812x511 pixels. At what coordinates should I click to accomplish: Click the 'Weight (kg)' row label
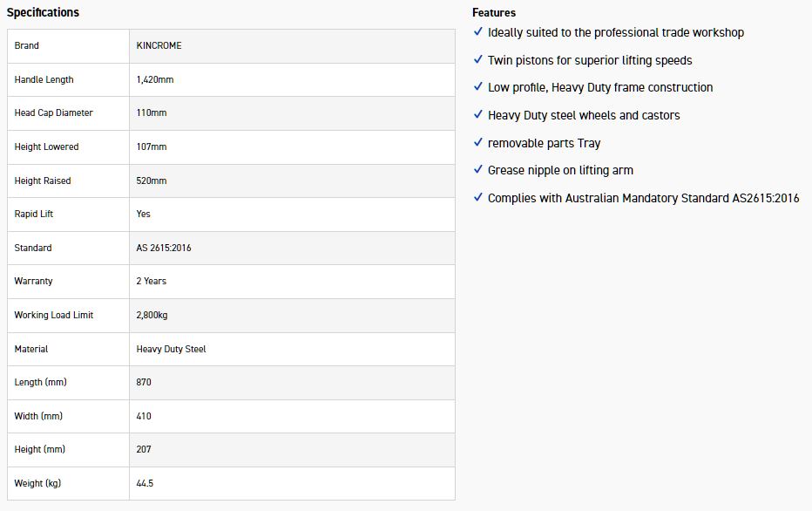(x=37, y=483)
